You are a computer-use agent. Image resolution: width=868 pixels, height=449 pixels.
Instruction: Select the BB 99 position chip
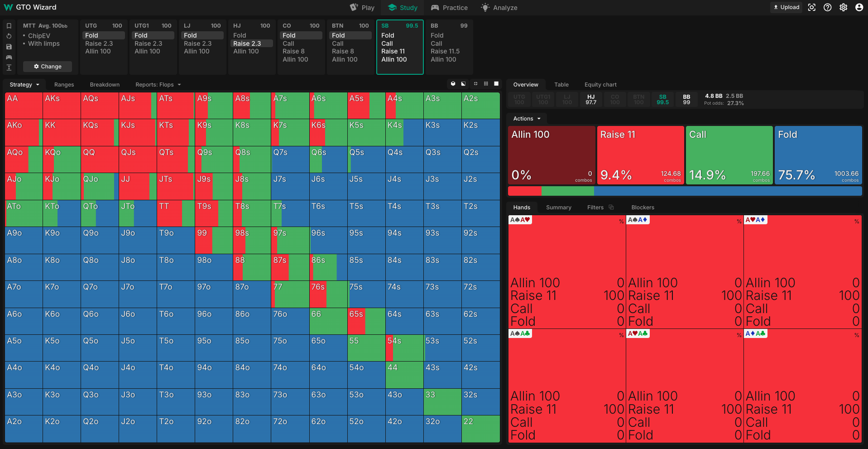point(687,100)
